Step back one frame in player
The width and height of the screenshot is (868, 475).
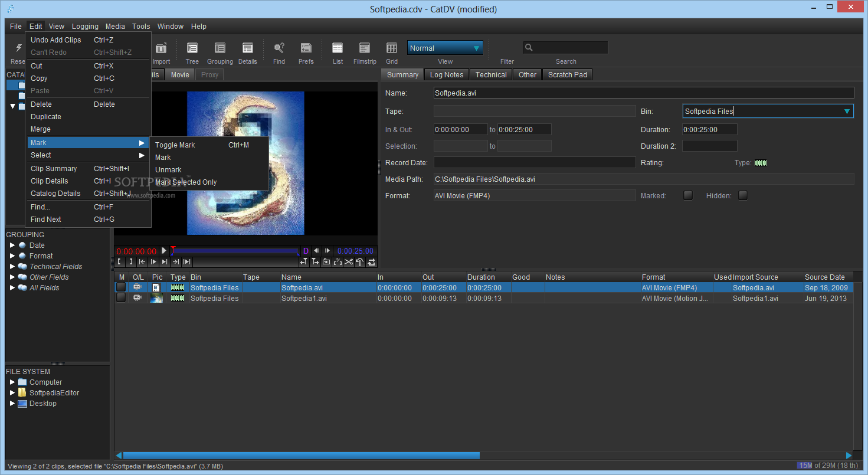[x=316, y=251]
